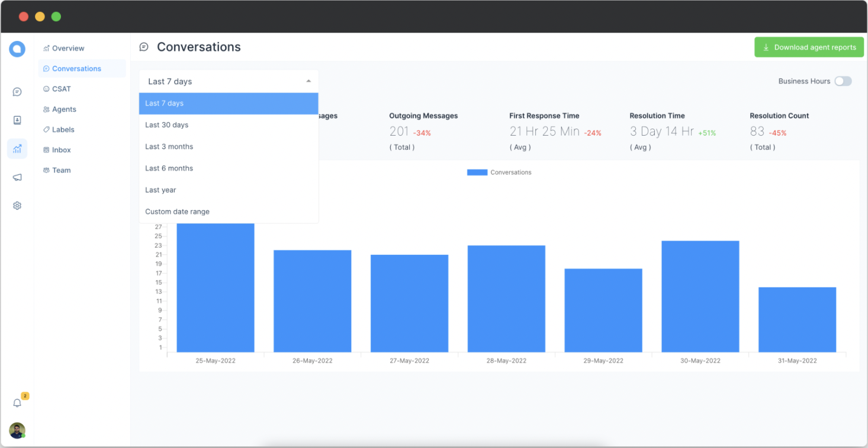This screenshot has height=448, width=868.
Task: Choose Last 7 days option
Action: click(x=229, y=103)
